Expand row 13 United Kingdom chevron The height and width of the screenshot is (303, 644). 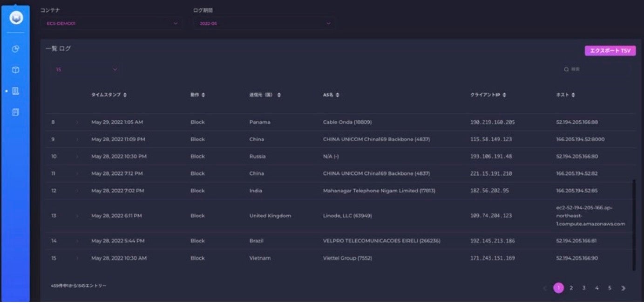pyautogui.click(x=77, y=216)
